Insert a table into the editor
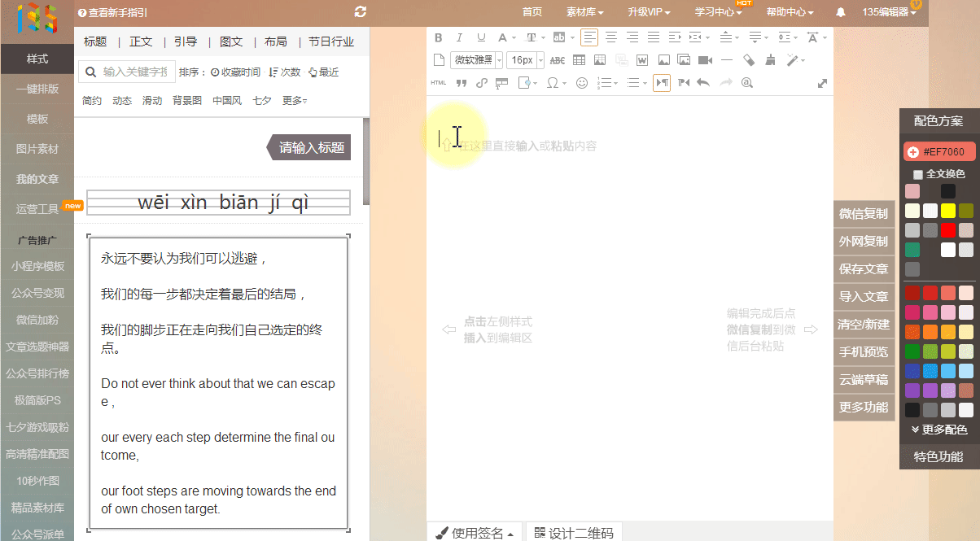 [579, 60]
